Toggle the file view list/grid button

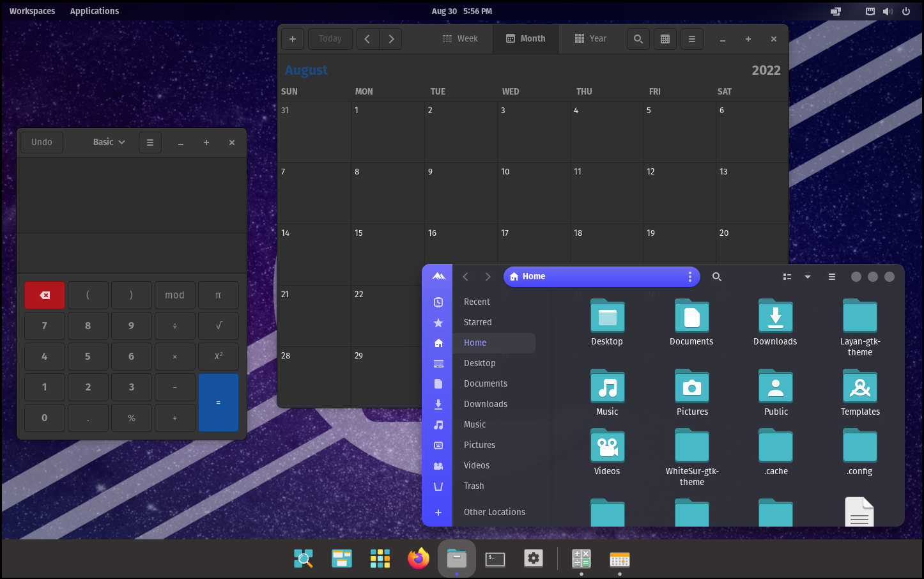[x=787, y=277]
